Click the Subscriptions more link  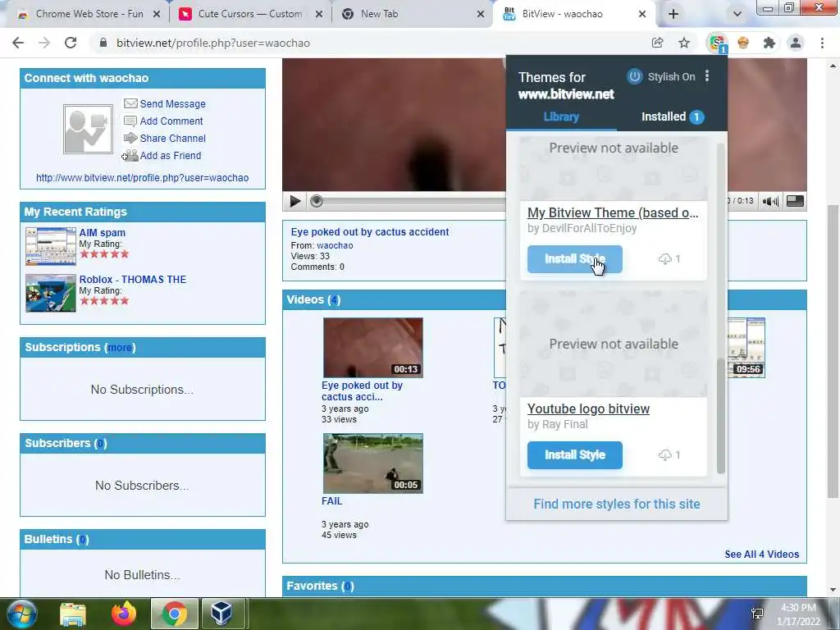tap(120, 347)
